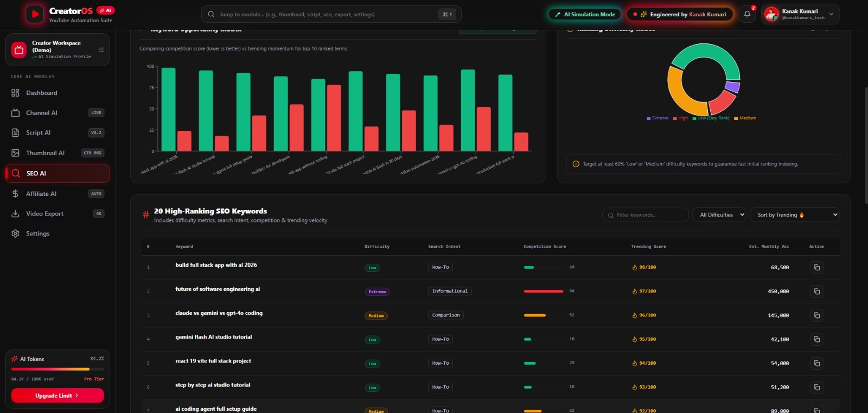Toggle the Extreme legend entry in donut chart
This screenshot has height=413, width=868.
pyautogui.click(x=658, y=118)
